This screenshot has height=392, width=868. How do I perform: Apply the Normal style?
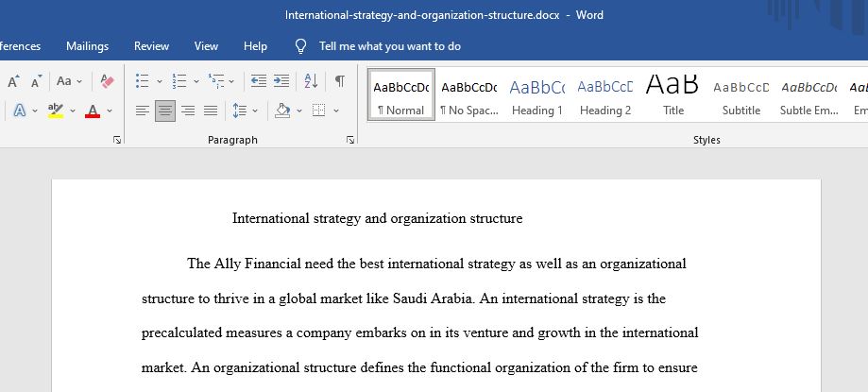[400, 94]
